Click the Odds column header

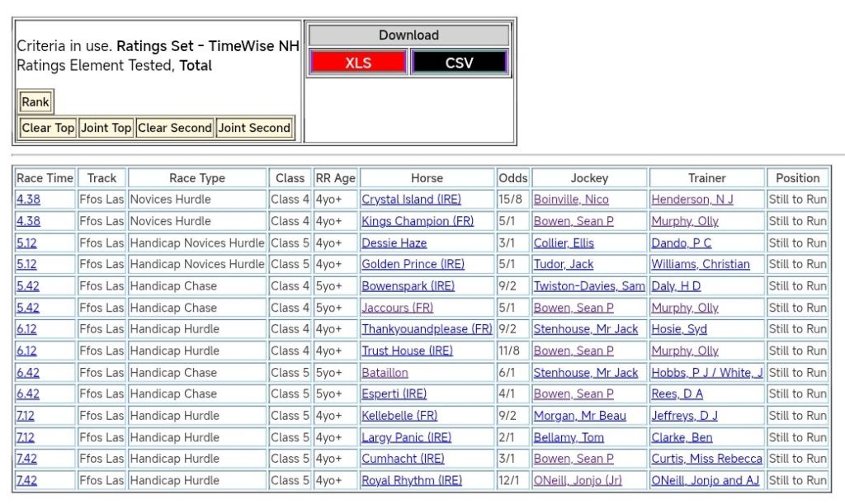pyautogui.click(x=512, y=178)
